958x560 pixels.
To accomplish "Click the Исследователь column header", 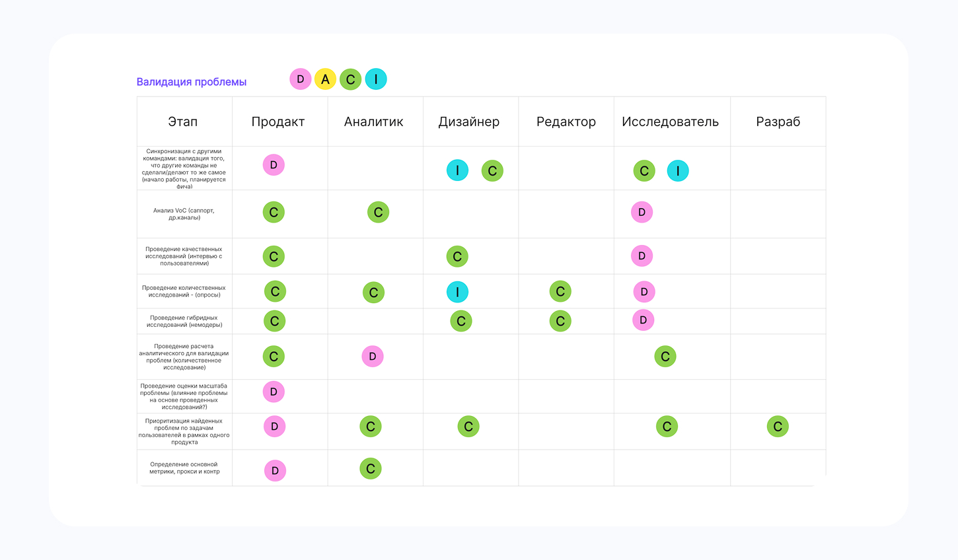I will 670,122.
